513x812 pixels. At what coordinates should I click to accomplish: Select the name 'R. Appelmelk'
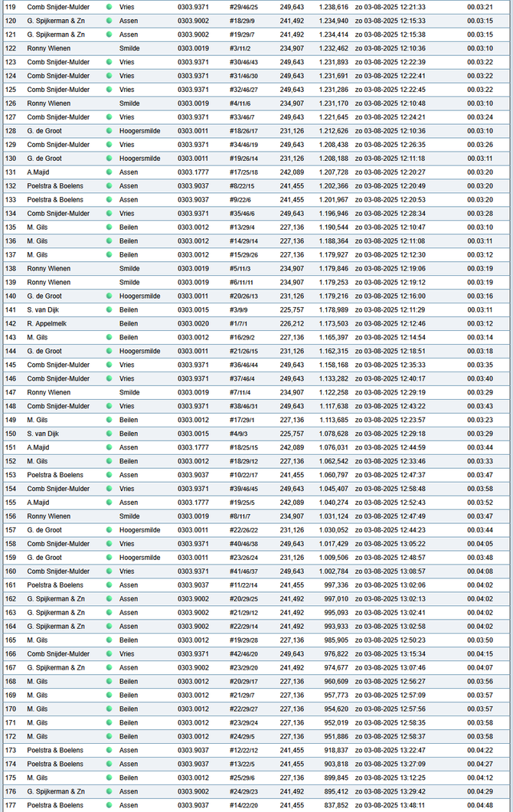47,324
